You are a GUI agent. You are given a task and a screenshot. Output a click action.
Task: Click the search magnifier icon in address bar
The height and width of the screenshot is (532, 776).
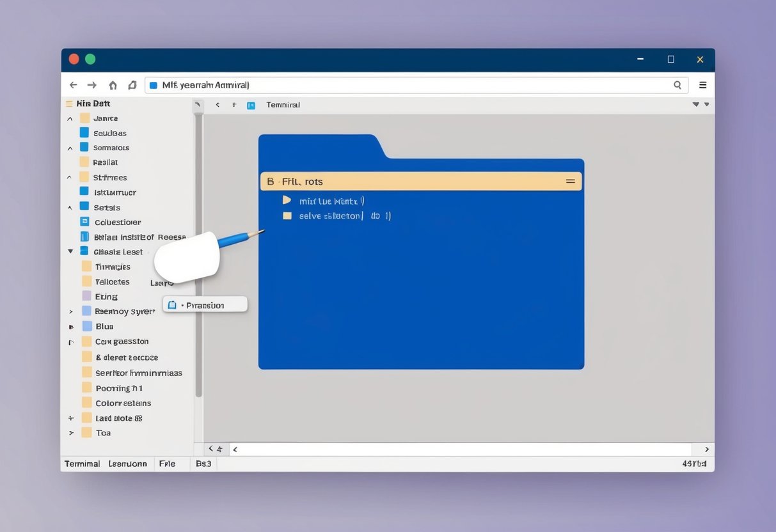[x=677, y=85]
